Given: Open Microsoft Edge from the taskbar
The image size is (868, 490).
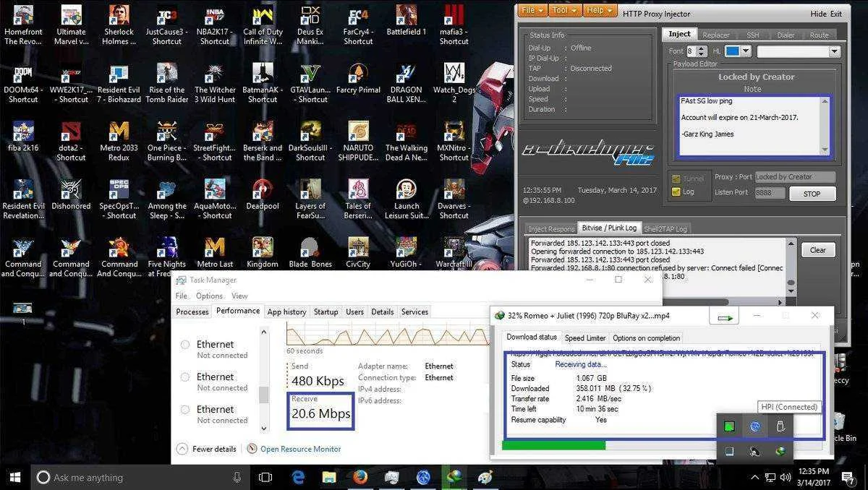Looking at the screenshot, I should point(298,477).
